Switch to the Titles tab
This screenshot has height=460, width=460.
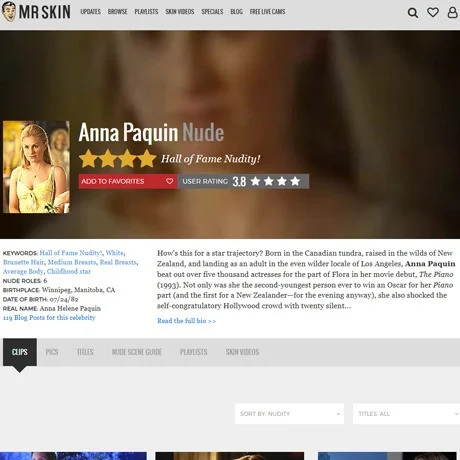[85, 352]
